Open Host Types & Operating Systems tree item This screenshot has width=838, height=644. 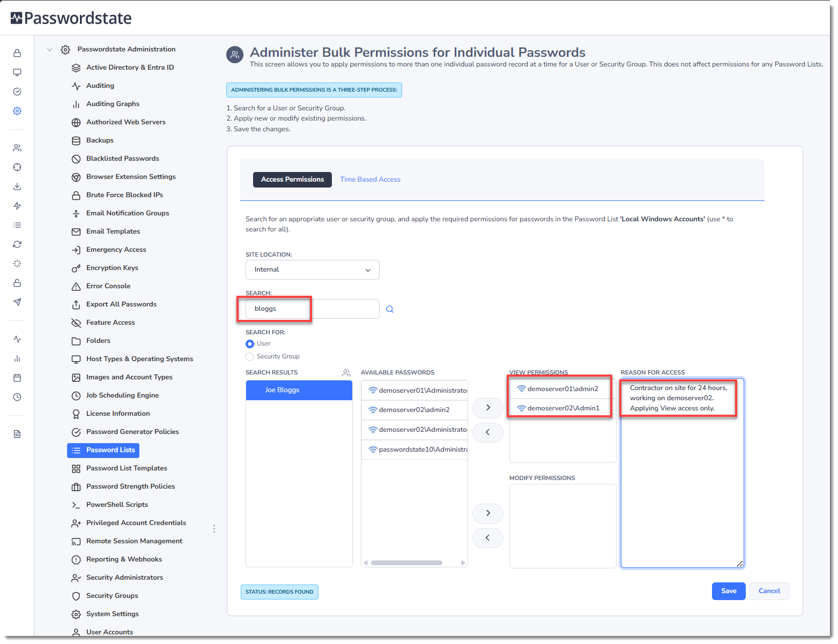(x=139, y=359)
